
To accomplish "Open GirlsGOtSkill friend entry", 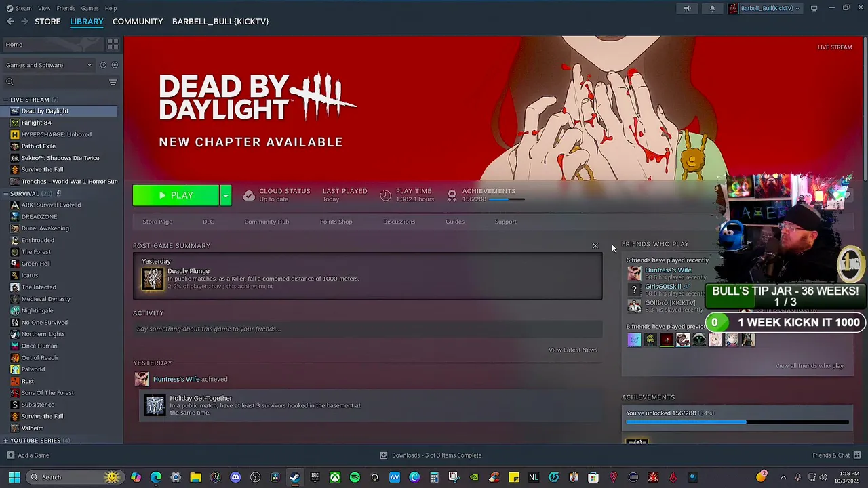I will pyautogui.click(x=665, y=289).
